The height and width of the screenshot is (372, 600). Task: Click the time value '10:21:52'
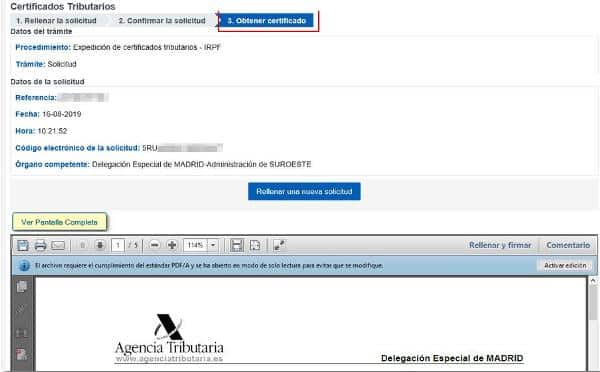(x=52, y=131)
